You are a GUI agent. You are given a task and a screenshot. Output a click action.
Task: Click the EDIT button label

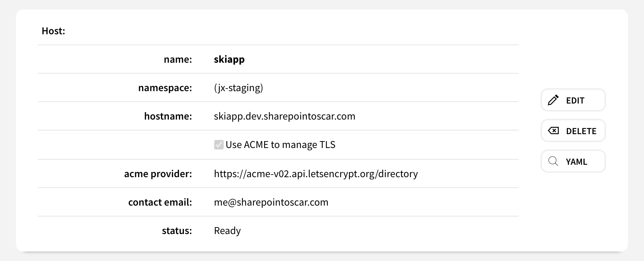[x=575, y=101]
